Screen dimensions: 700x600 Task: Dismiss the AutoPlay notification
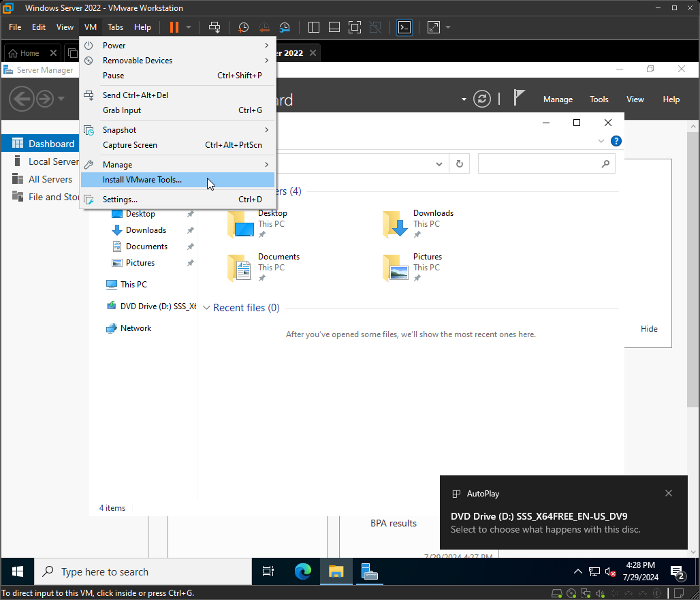(668, 493)
